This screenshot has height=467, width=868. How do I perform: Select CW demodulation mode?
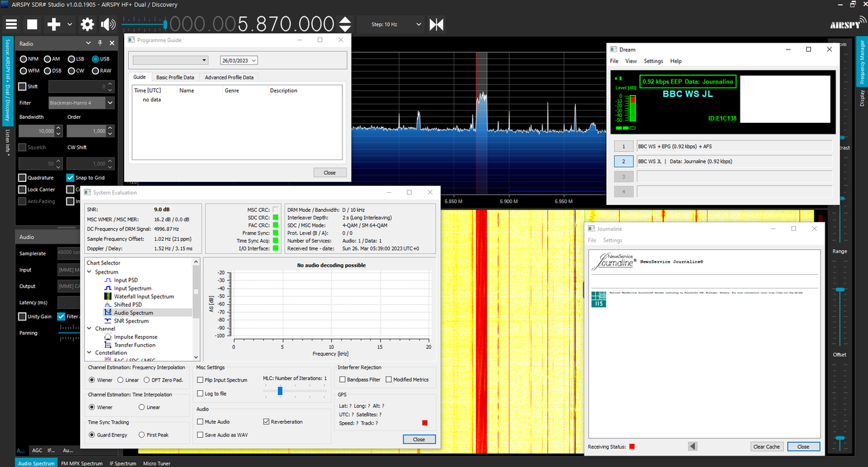(x=75, y=71)
